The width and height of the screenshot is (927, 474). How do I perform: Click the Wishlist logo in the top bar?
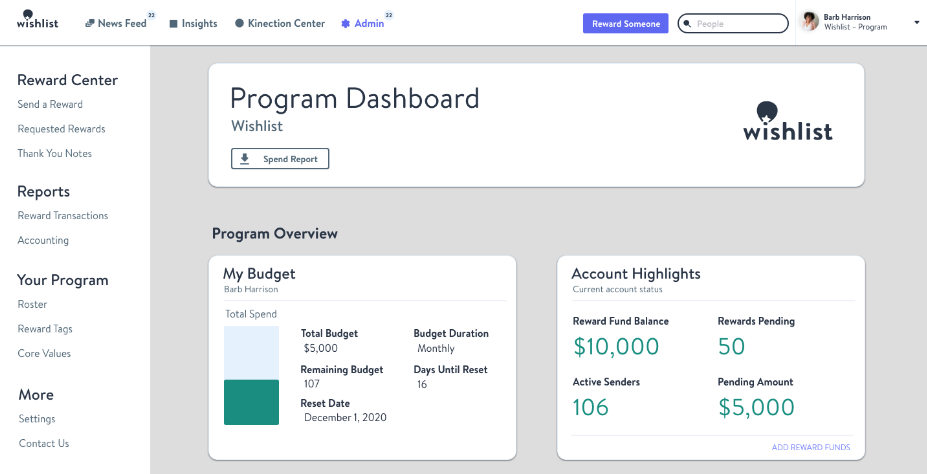(37, 19)
